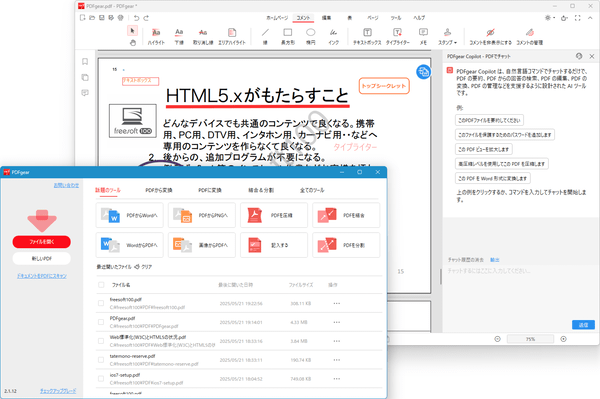Zoom out using the minus icon
This screenshot has width=600, height=399.
497,339
